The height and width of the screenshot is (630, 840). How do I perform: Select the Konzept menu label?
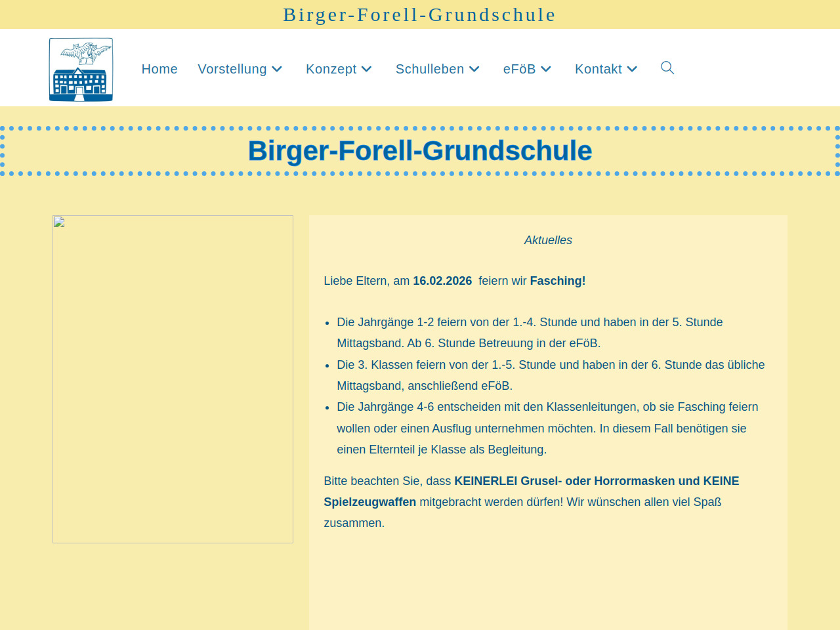pyautogui.click(x=331, y=69)
